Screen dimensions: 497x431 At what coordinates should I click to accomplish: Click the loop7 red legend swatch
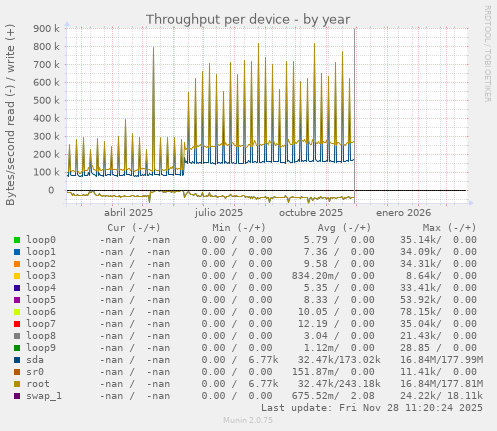point(17,324)
